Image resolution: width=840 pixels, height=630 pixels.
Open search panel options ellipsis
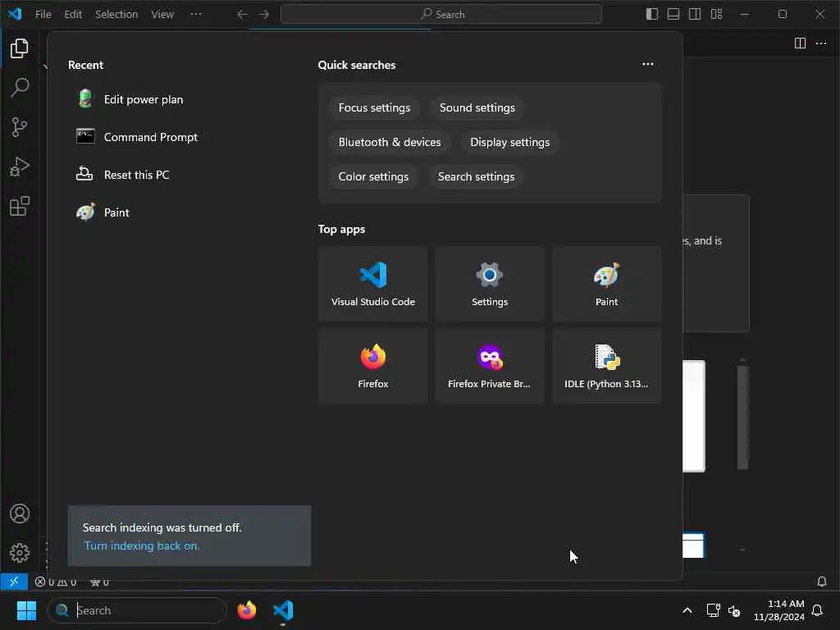pyautogui.click(x=648, y=64)
